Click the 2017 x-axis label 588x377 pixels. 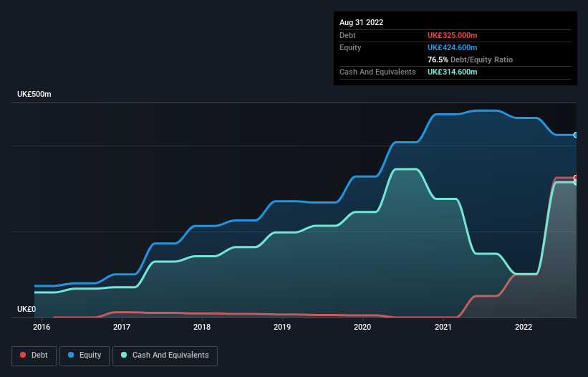tap(122, 327)
